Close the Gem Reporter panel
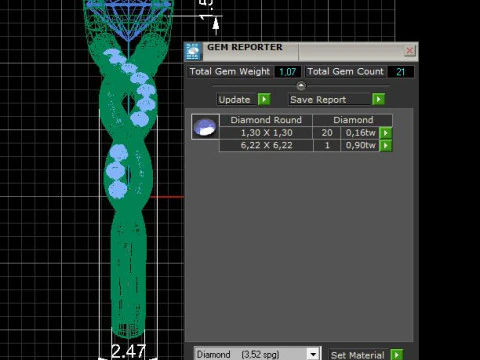This screenshot has height=360, width=480. pos(409,51)
